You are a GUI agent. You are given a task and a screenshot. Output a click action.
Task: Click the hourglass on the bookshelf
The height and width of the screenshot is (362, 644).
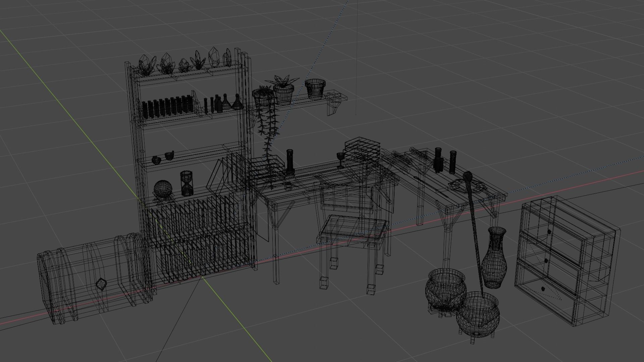click(x=187, y=183)
